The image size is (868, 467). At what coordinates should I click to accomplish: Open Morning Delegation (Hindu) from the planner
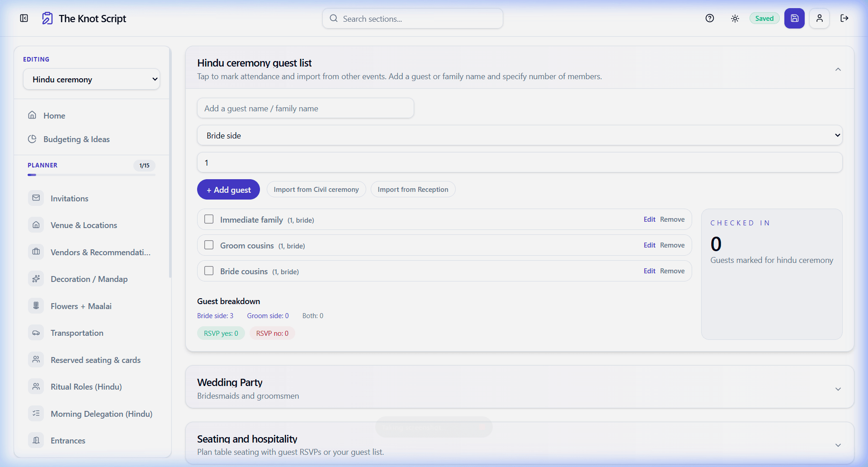coord(101,414)
